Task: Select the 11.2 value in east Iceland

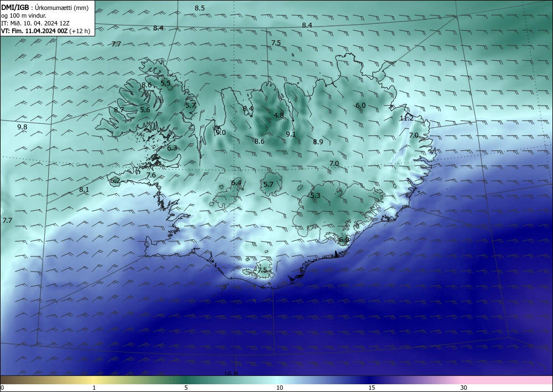Action: 406,118
